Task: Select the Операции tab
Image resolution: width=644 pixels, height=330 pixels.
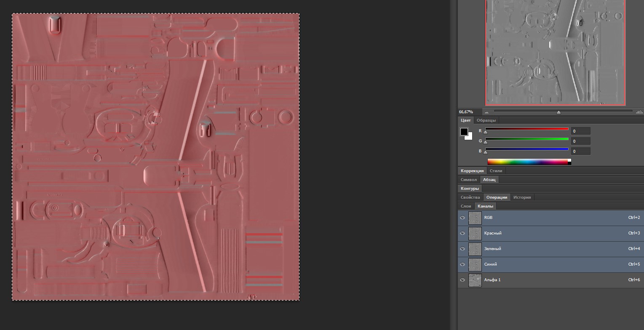Action: (497, 197)
